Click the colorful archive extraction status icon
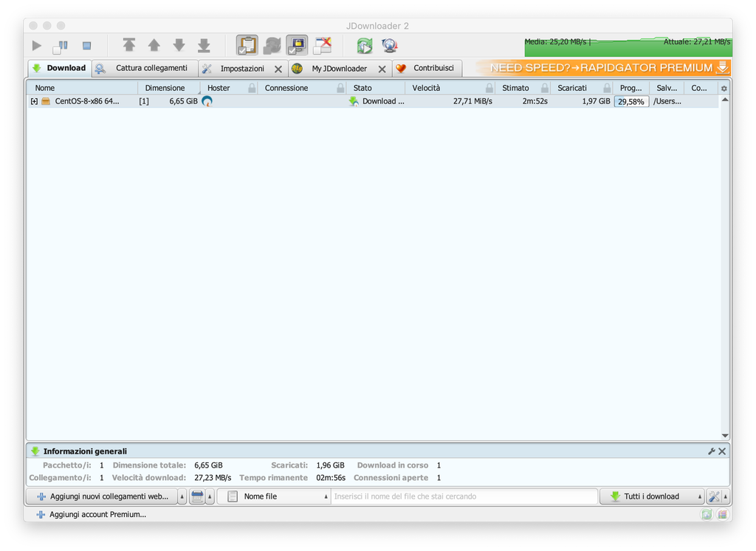The image size is (756, 551). pos(722,514)
